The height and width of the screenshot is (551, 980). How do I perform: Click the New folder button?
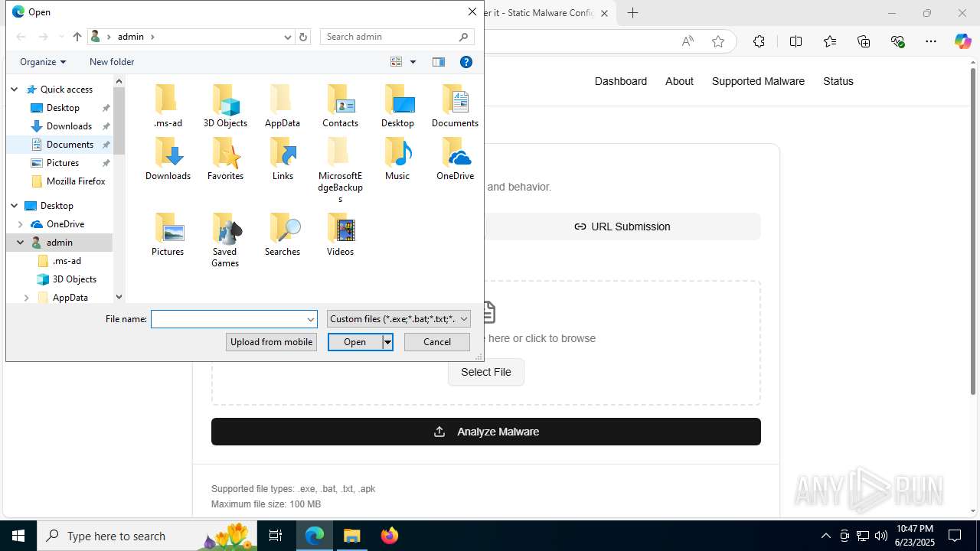112,62
